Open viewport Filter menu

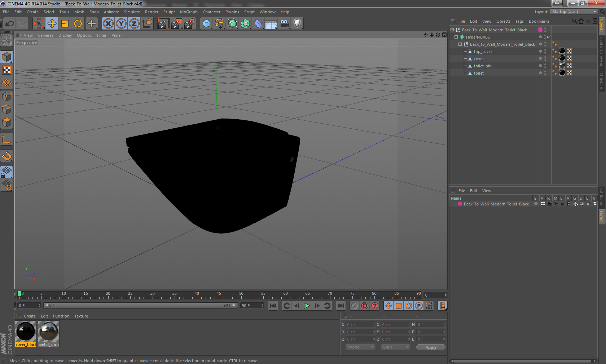click(x=102, y=35)
